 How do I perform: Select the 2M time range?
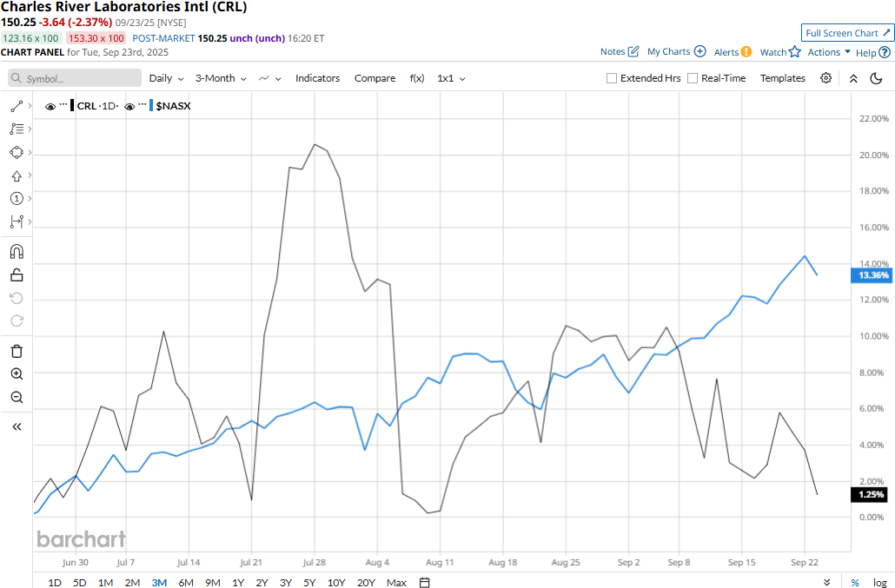[x=132, y=582]
